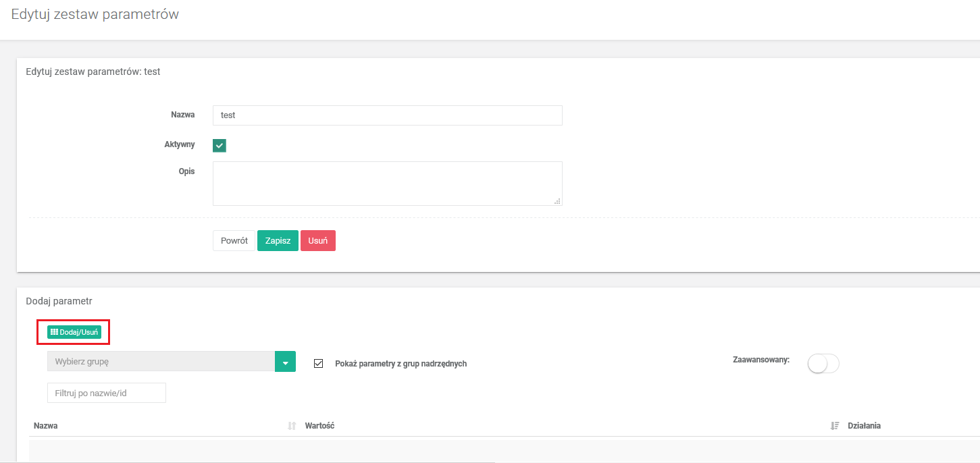Click the 'Filtruj po nazwie/id' filter field
The width and height of the screenshot is (980, 463).
pyautogui.click(x=107, y=393)
